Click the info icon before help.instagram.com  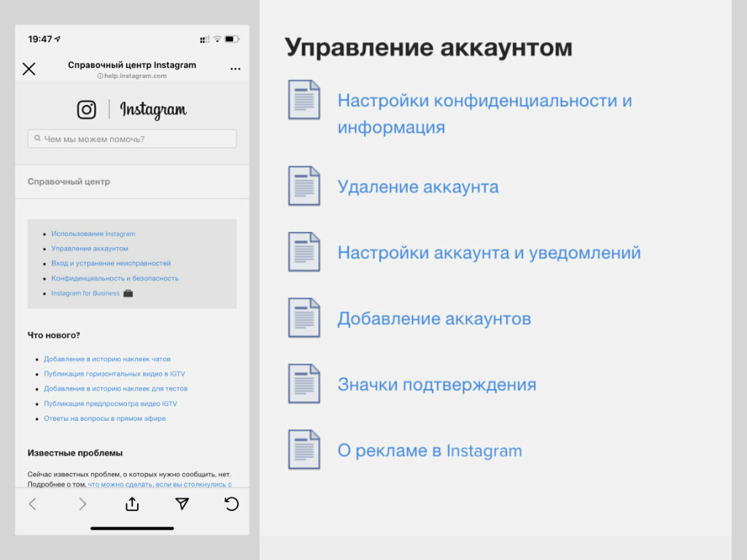(100, 76)
